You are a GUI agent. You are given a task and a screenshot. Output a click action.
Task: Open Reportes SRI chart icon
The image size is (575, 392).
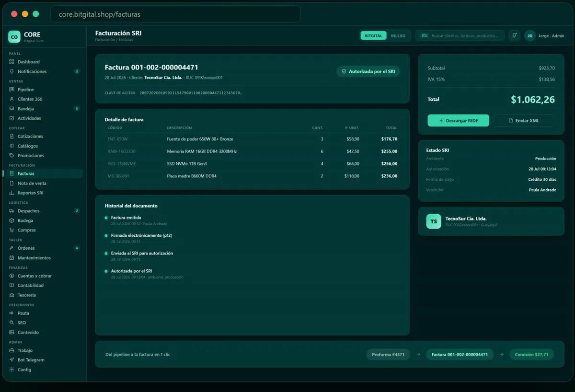[12, 193]
